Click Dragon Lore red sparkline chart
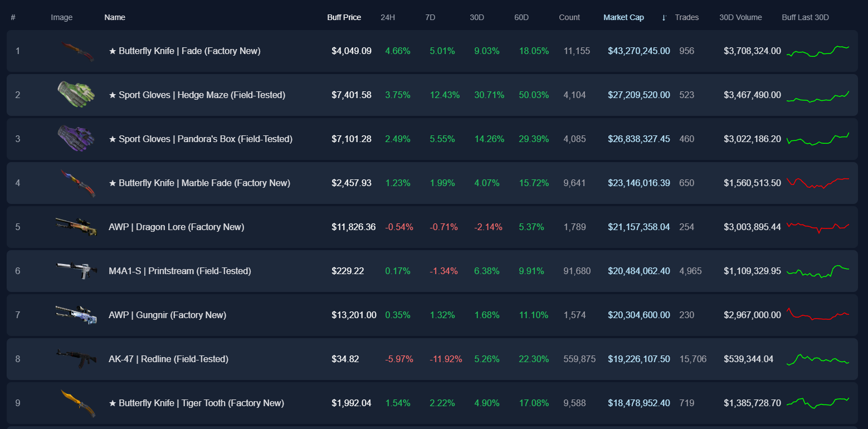Image resolution: width=868 pixels, height=429 pixels. 817,227
